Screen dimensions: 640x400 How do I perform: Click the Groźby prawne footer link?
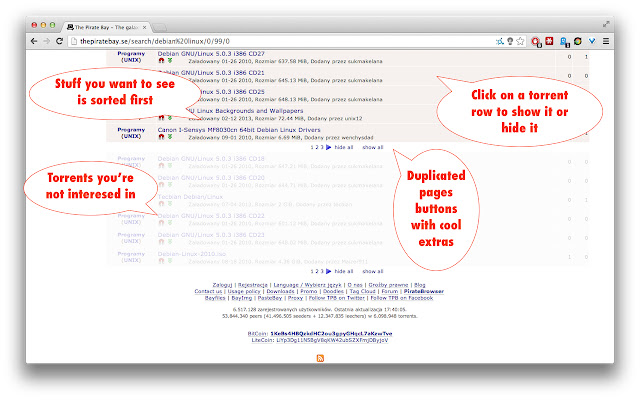click(388, 285)
